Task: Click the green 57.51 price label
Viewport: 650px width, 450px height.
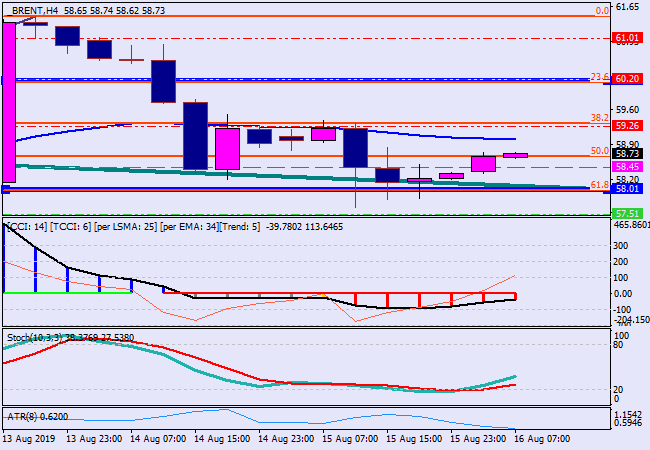Action: (627, 213)
